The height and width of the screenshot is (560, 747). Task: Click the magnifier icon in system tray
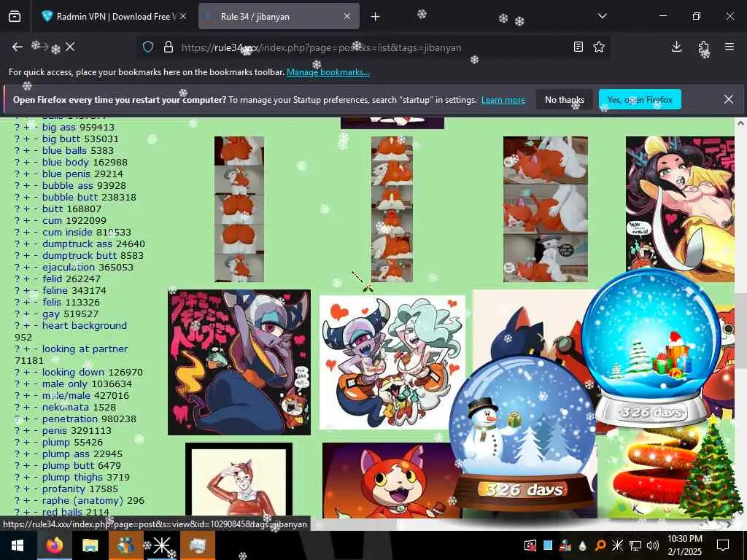(600, 545)
